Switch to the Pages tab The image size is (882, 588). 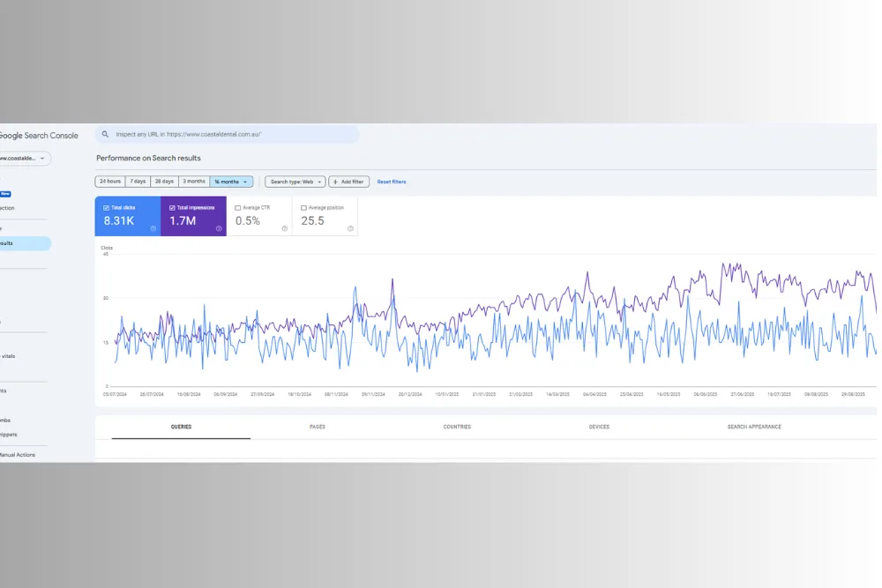[318, 427]
